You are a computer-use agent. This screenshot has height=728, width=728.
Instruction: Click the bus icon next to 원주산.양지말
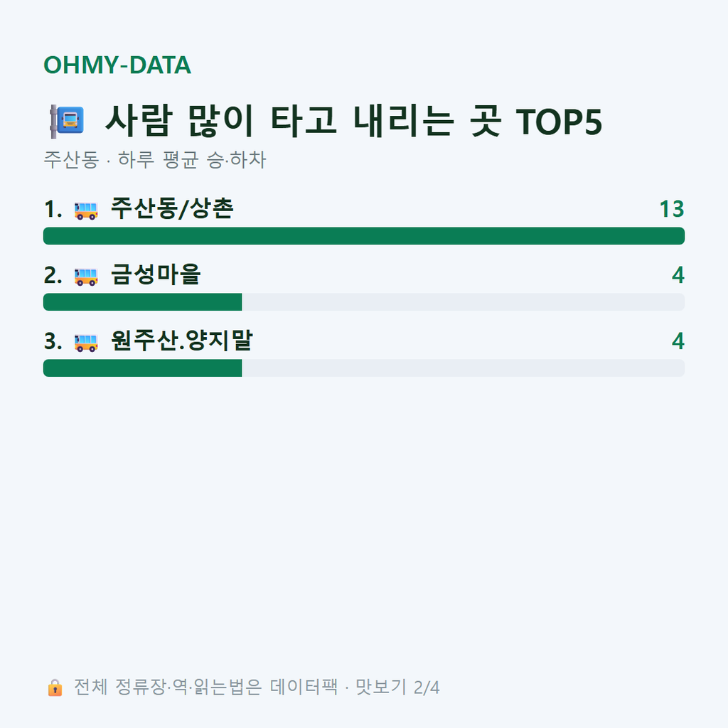(86, 343)
